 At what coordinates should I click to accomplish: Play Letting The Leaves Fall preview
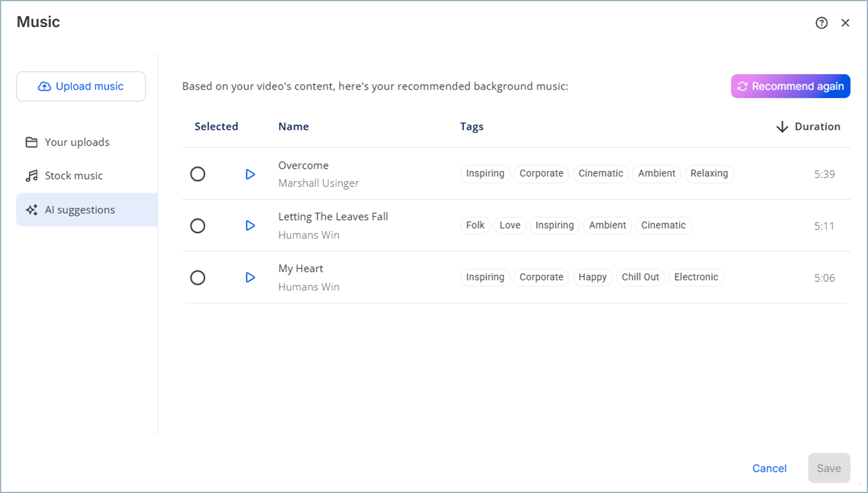[x=250, y=226]
